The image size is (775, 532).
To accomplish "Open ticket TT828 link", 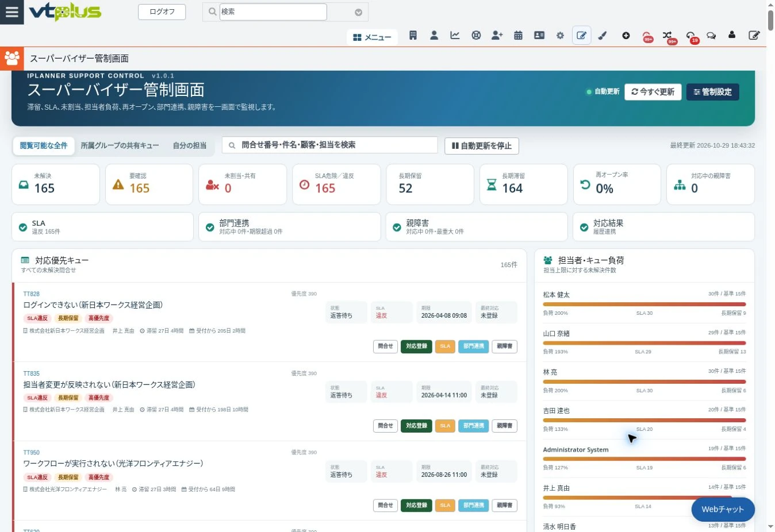I will [x=32, y=294].
